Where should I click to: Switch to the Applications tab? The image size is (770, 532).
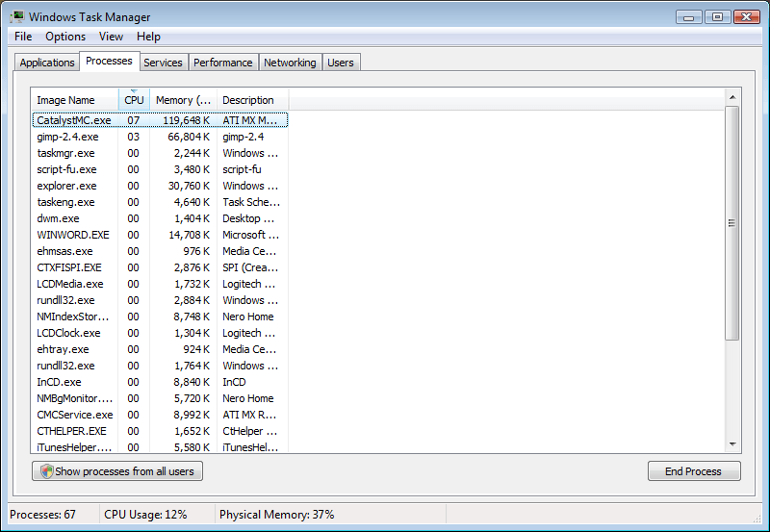tap(47, 63)
